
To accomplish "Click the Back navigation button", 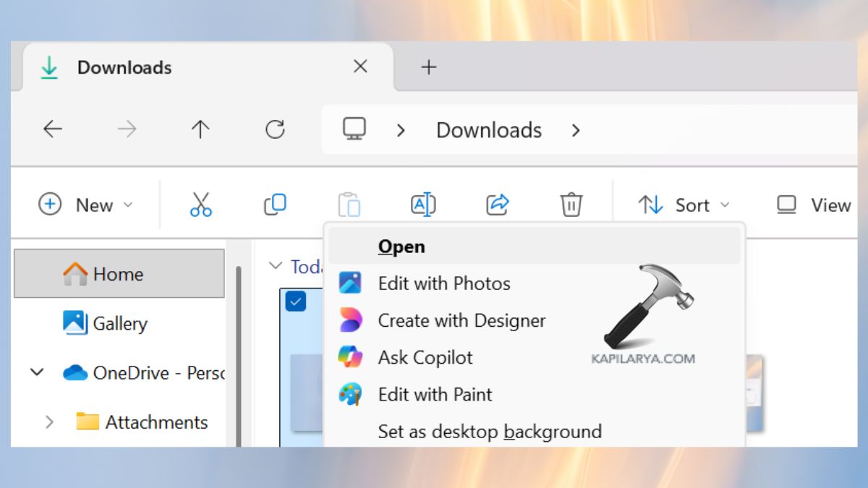I will 53,129.
